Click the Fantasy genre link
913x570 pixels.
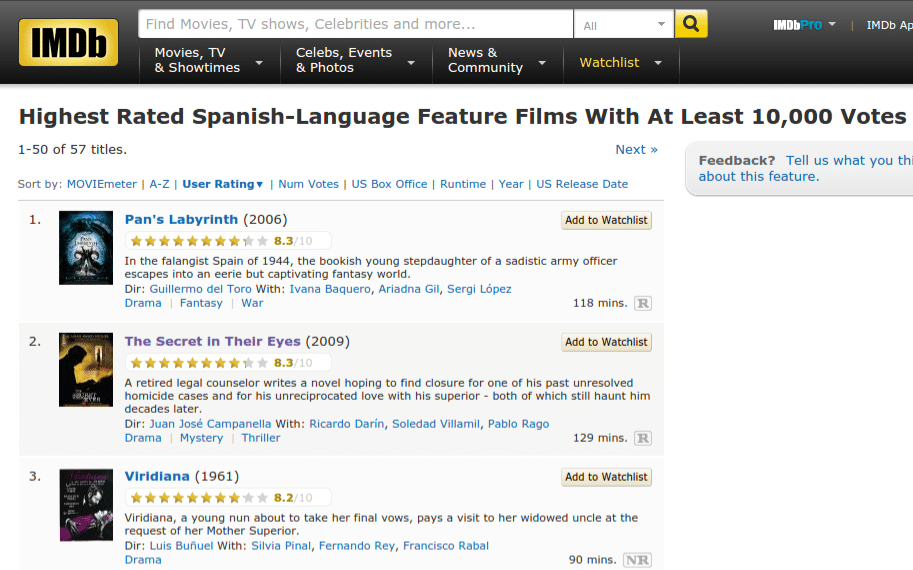(201, 303)
